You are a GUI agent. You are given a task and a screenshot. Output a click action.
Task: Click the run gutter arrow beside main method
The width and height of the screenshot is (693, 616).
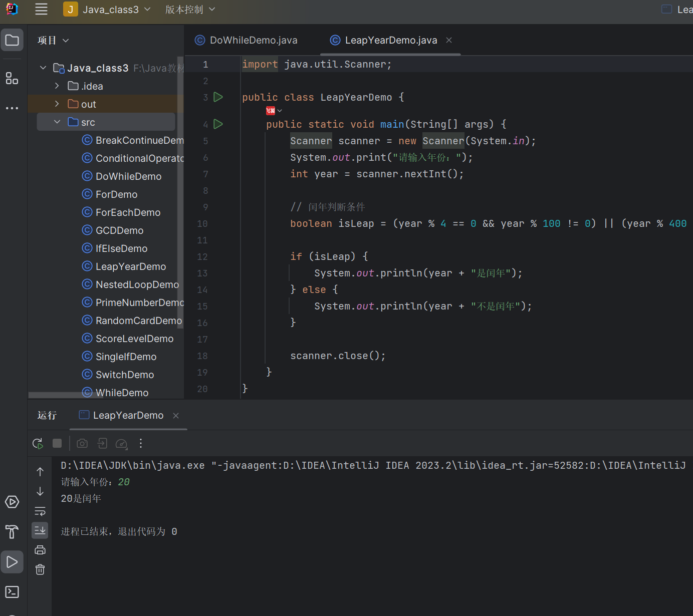point(218,124)
